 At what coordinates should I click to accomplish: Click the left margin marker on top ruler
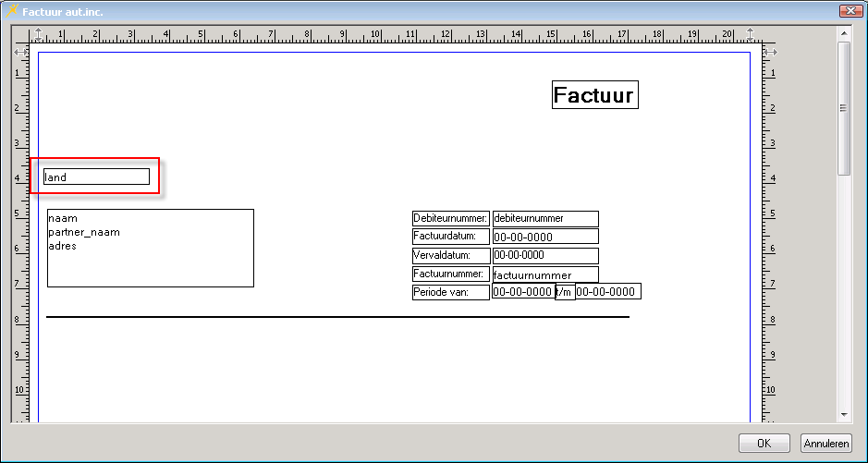(x=38, y=34)
